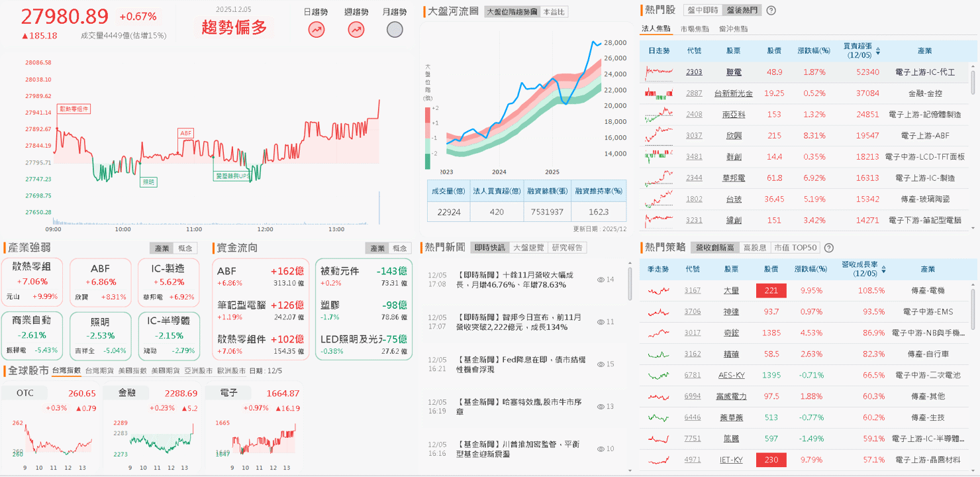Open stock code 3017 link
The image size is (980, 477).
tap(693, 333)
